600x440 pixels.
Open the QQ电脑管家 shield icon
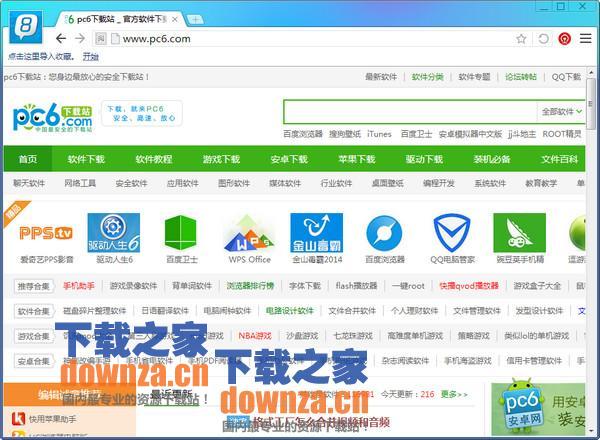(x=452, y=233)
